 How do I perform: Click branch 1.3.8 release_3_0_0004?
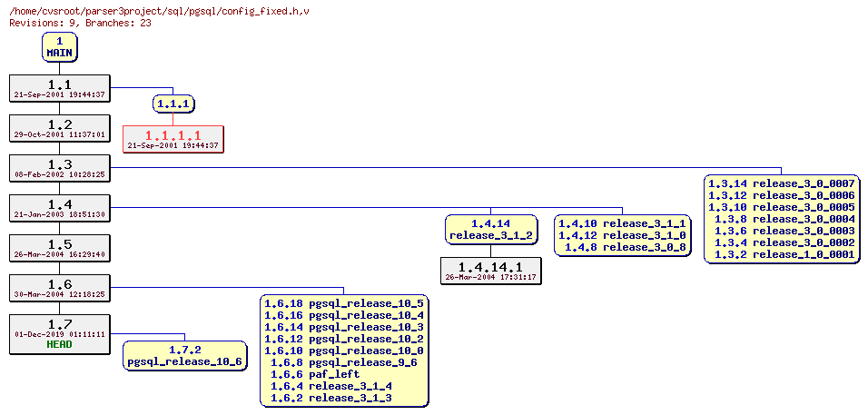coord(784,219)
